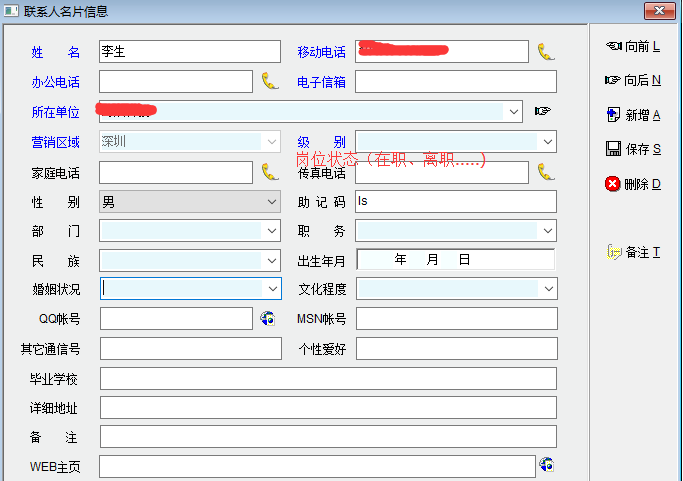Delete the contact with 删除 D
This screenshot has width=683, height=481.
tap(633, 184)
